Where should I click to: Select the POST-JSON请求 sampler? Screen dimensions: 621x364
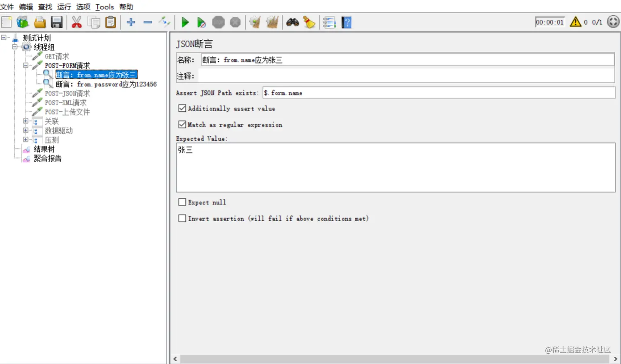pos(67,94)
